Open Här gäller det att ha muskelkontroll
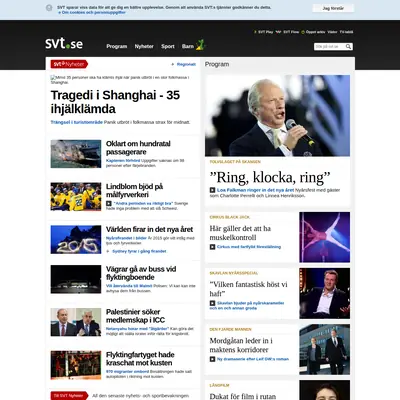This screenshot has height=400, width=400. pos(240,233)
